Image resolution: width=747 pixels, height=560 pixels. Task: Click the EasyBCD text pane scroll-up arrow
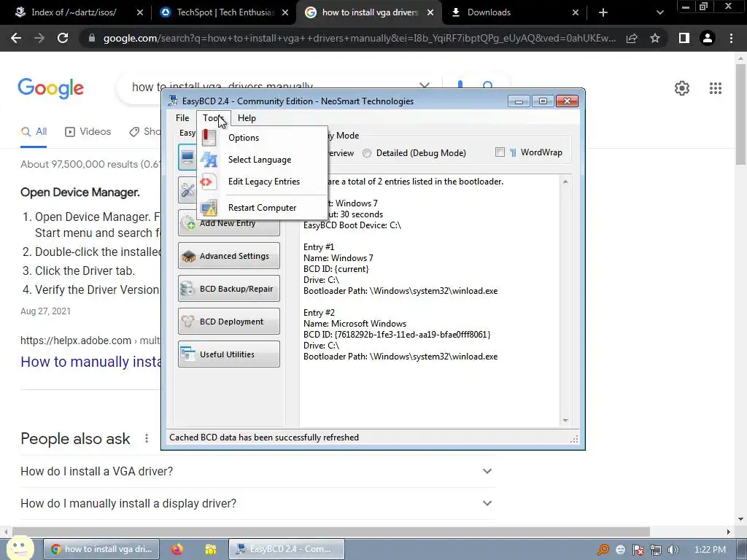pyautogui.click(x=565, y=182)
